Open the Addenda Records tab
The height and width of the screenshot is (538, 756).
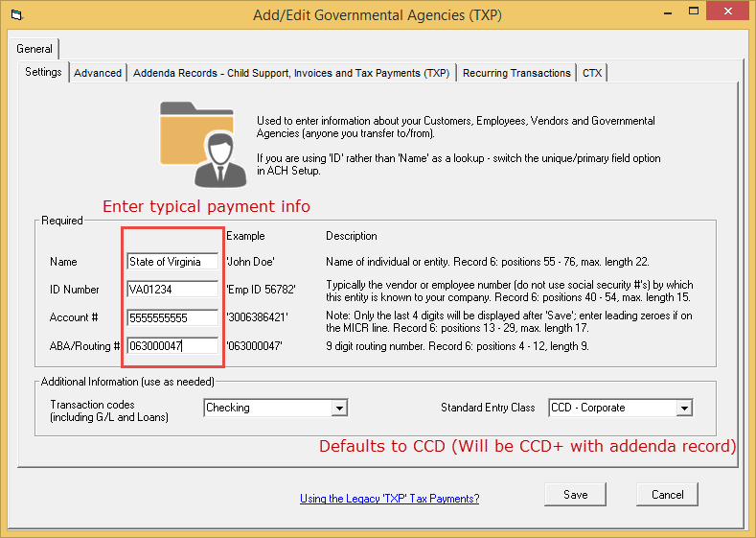291,73
